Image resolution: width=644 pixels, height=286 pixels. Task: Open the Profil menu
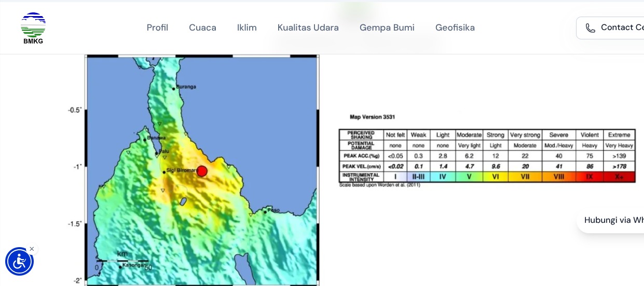(x=157, y=27)
